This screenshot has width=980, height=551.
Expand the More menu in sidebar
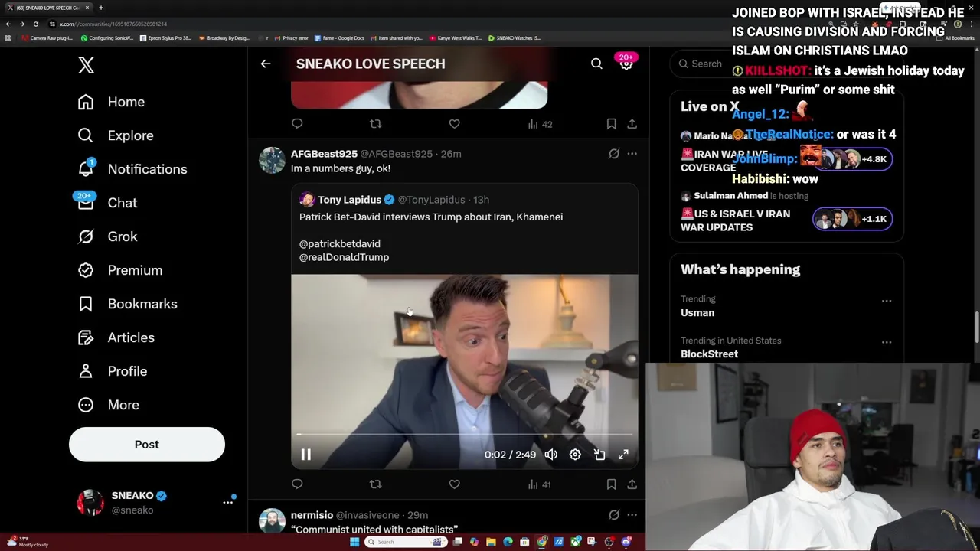(108, 405)
